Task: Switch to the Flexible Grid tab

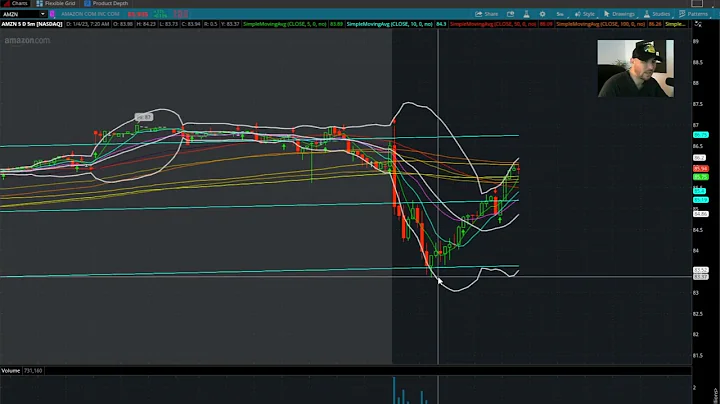Action: [x=56, y=3]
